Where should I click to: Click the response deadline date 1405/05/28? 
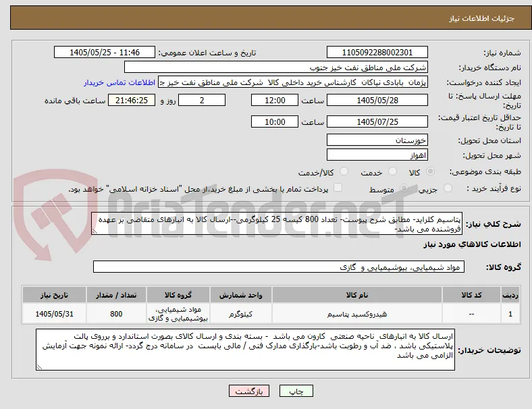click(x=377, y=101)
